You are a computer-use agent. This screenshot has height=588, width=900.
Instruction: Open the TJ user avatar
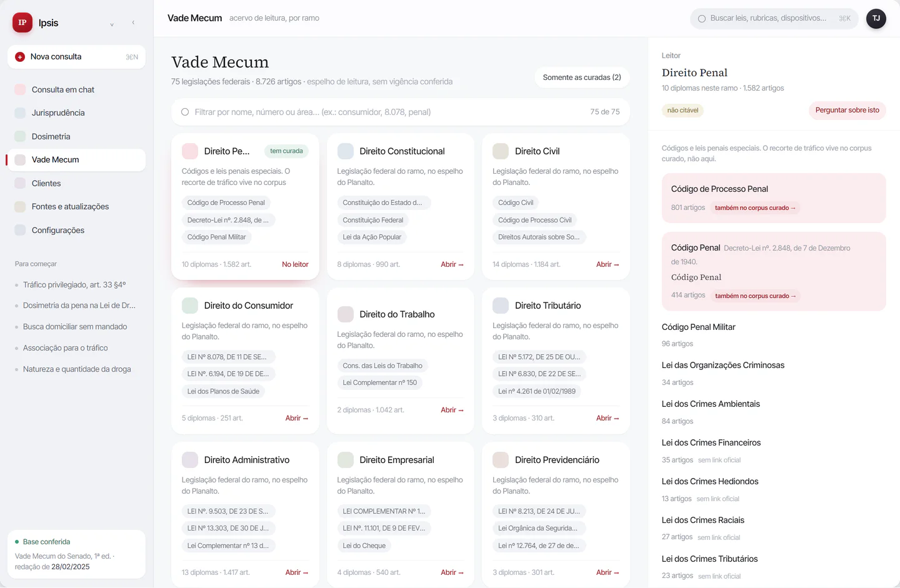876,19
